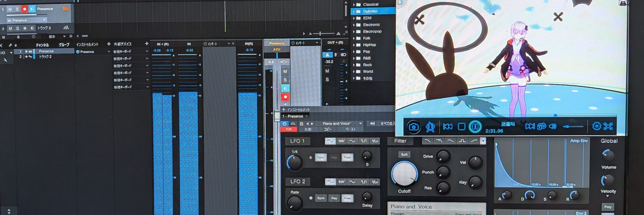Open the first 新規キーボード dropdown
This screenshot has width=644, height=215.
pos(147,51)
